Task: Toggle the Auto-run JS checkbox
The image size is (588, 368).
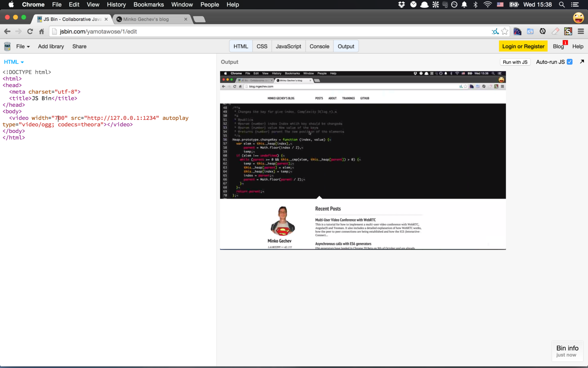Action: pyautogui.click(x=570, y=62)
